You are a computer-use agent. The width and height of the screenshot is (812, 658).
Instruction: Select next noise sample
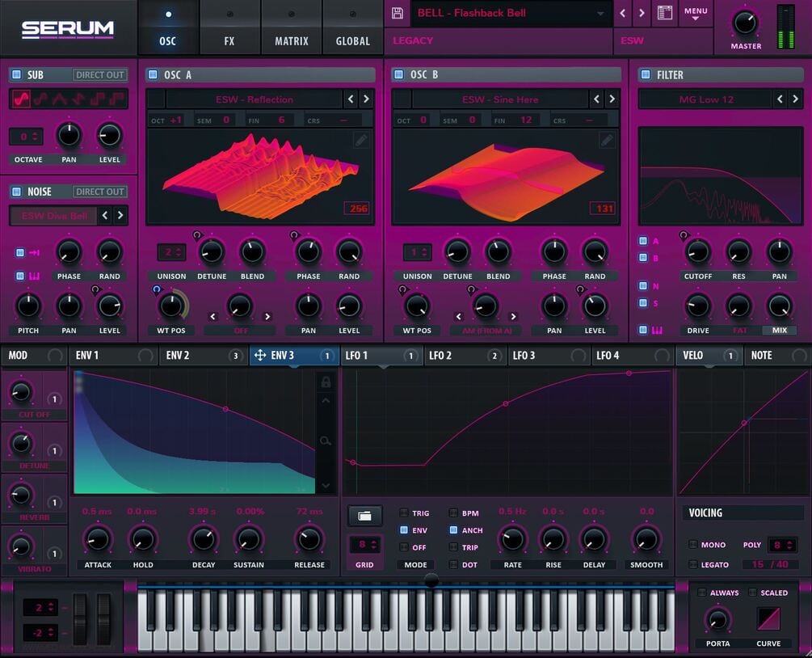point(120,215)
